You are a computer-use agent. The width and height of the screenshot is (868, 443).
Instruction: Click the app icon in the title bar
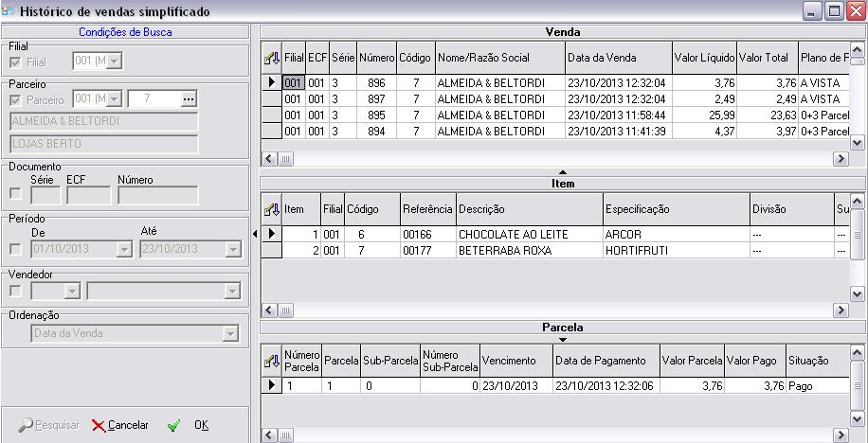(8, 10)
